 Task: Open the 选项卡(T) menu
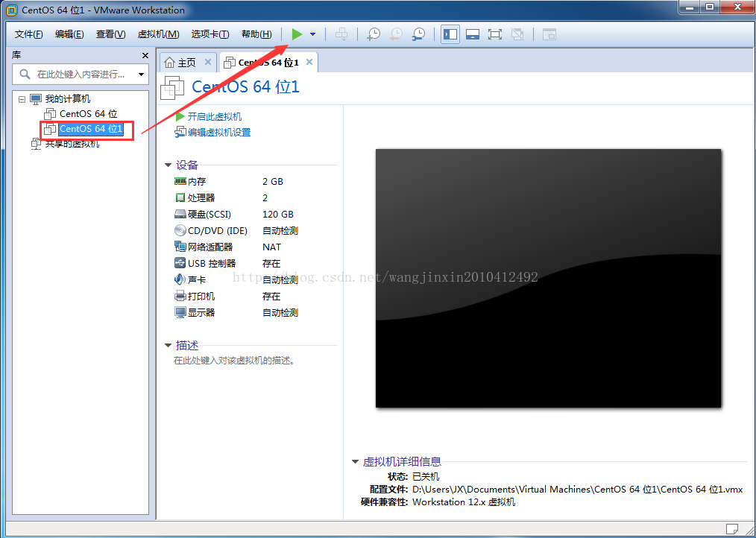pos(210,34)
